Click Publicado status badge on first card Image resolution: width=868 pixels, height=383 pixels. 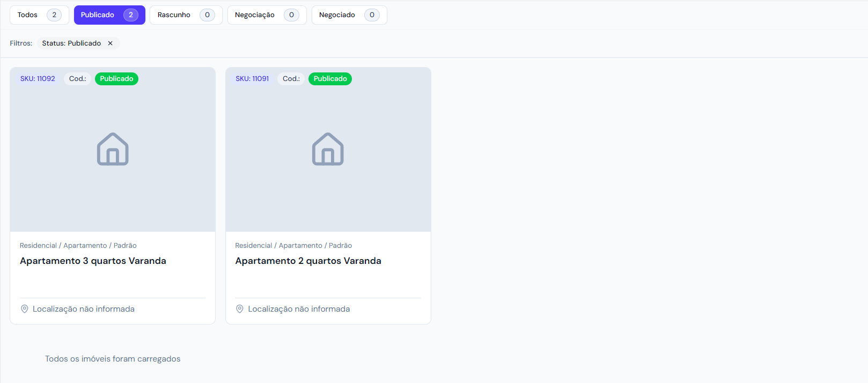pyautogui.click(x=116, y=79)
